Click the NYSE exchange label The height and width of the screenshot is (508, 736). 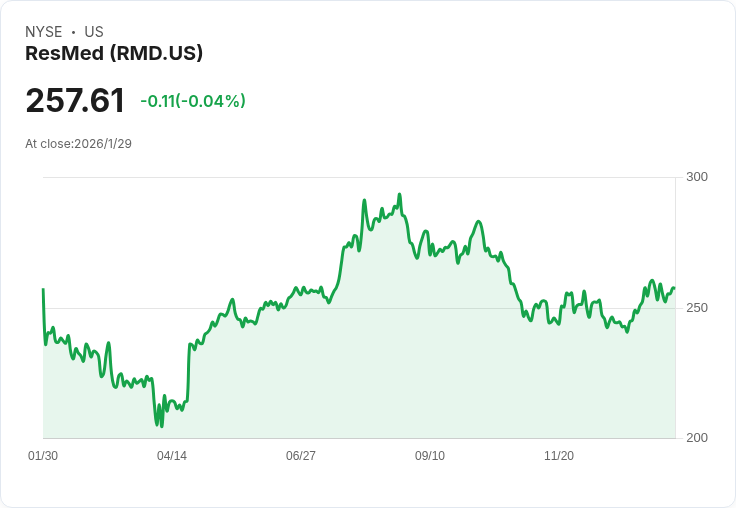pyautogui.click(x=44, y=32)
